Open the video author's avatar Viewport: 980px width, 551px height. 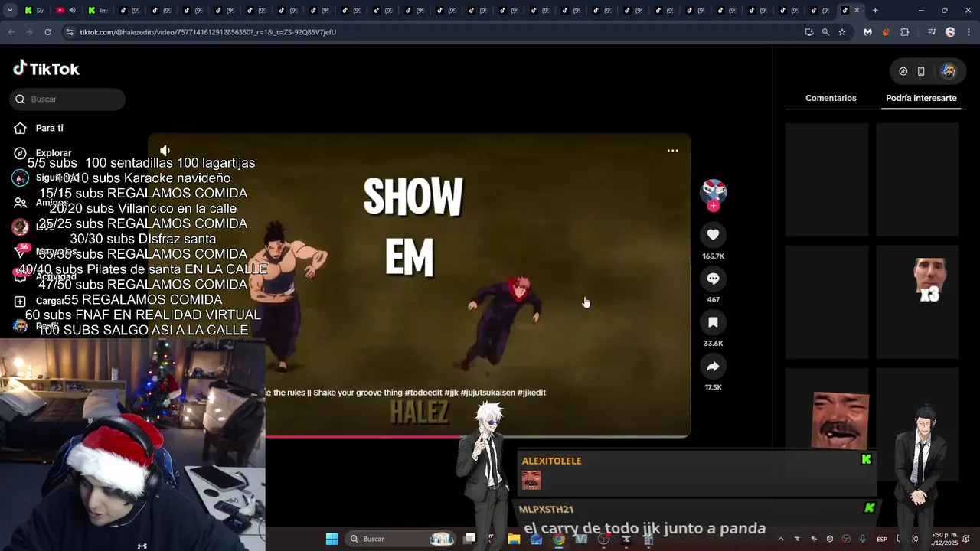(714, 191)
